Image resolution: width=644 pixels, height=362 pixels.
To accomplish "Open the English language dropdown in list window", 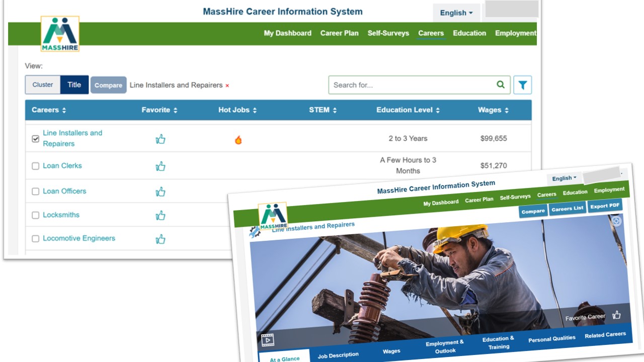I will pyautogui.click(x=456, y=13).
